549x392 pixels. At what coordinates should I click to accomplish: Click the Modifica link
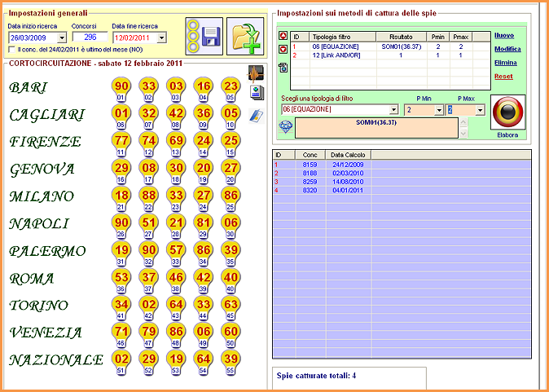click(507, 49)
